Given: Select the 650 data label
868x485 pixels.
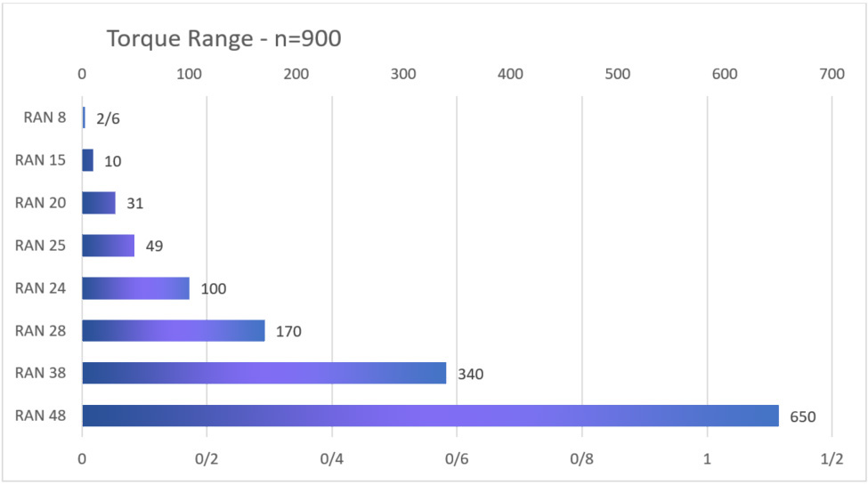Looking at the screenshot, I should pyautogui.click(x=803, y=416).
